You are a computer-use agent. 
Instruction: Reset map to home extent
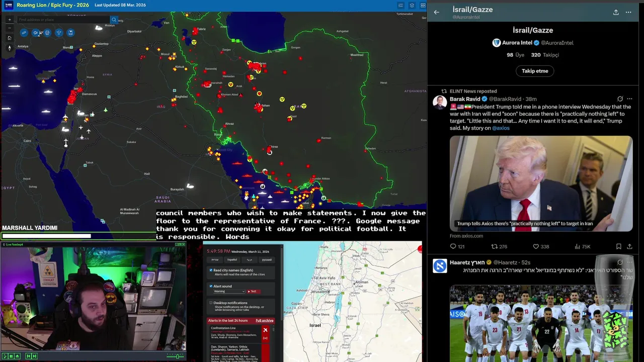[x=10, y=38]
